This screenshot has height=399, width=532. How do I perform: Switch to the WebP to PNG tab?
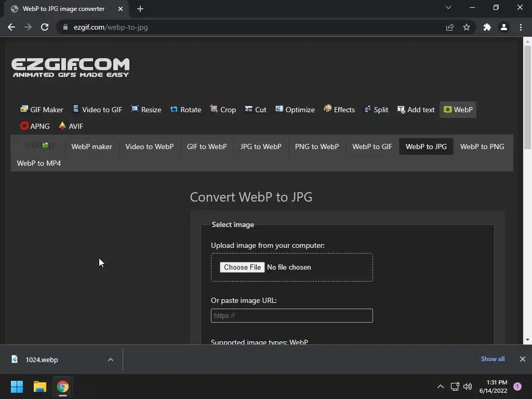click(482, 147)
